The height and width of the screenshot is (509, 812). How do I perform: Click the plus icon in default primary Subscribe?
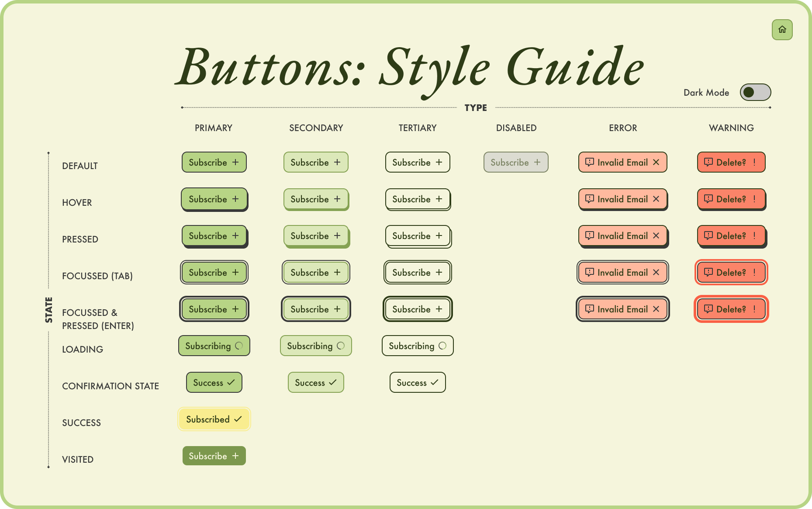coord(235,162)
